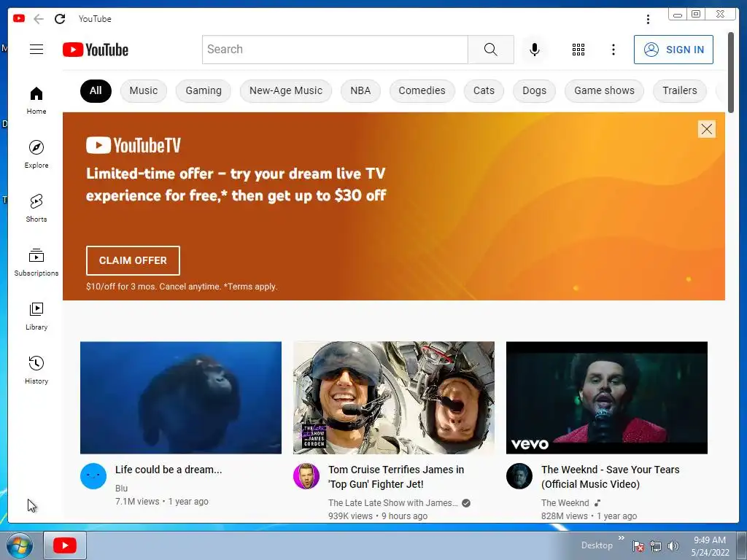Open Subscriptions in the sidebar
The width and height of the screenshot is (747, 560).
[x=36, y=262]
